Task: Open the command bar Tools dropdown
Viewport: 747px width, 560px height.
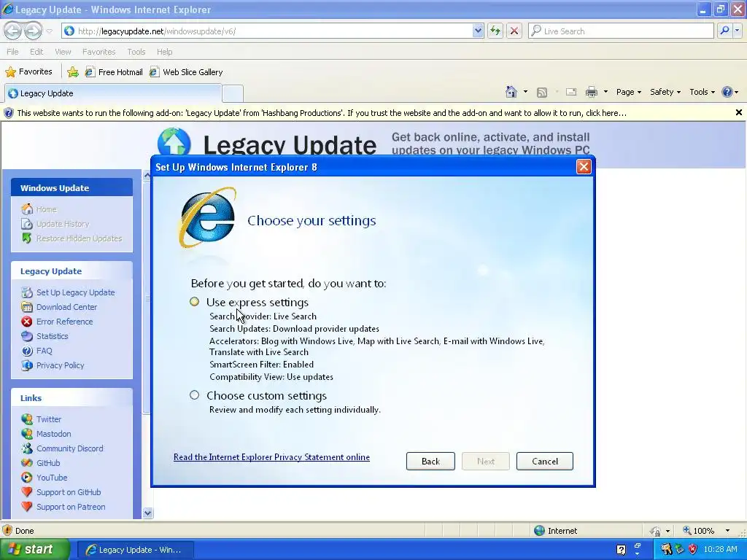Action: click(703, 92)
